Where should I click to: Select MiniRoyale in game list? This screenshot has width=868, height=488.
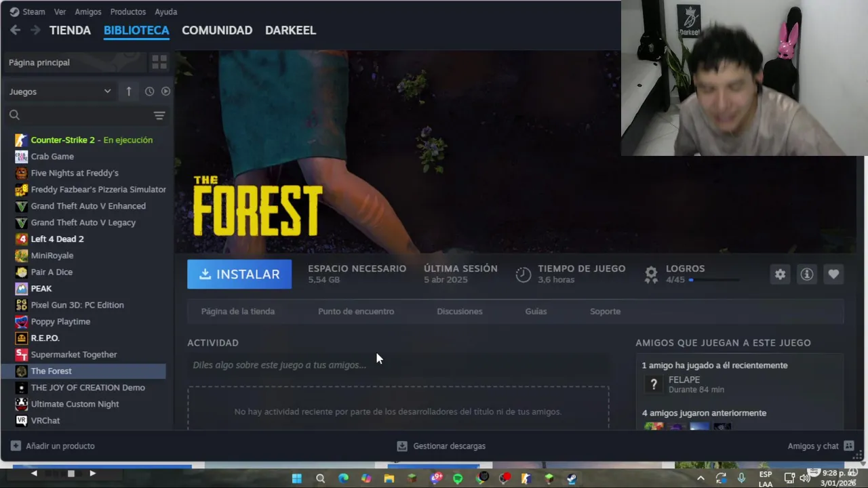click(x=84, y=256)
